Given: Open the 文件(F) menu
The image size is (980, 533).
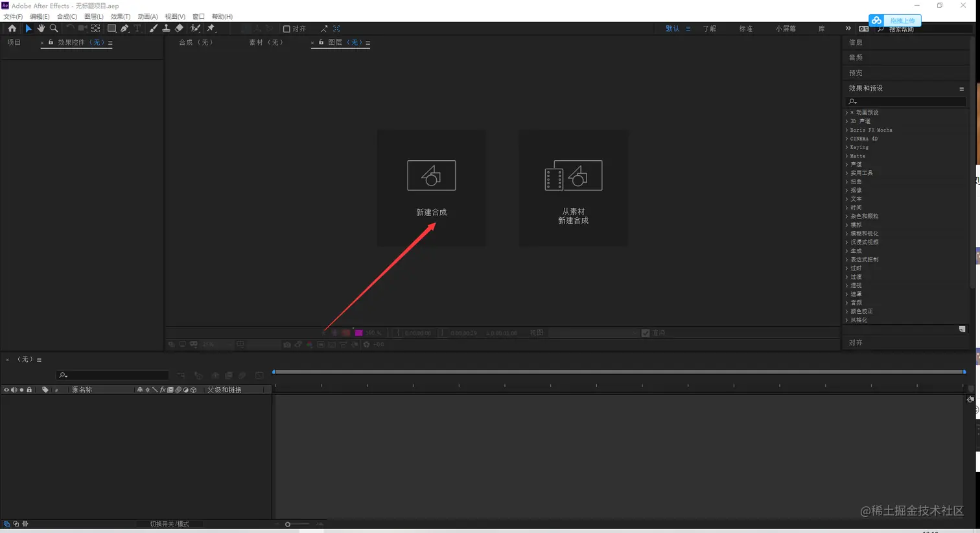Looking at the screenshot, I should pyautogui.click(x=13, y=17).
